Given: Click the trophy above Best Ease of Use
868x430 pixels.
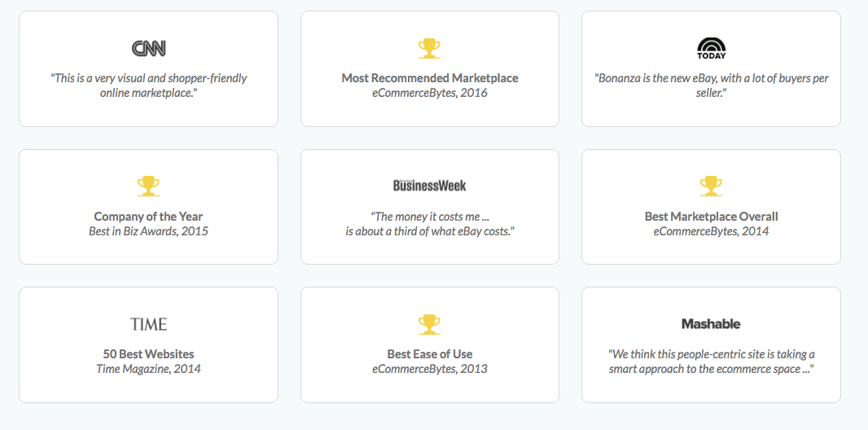Looking at the screenshot, I should click(429, 324).
